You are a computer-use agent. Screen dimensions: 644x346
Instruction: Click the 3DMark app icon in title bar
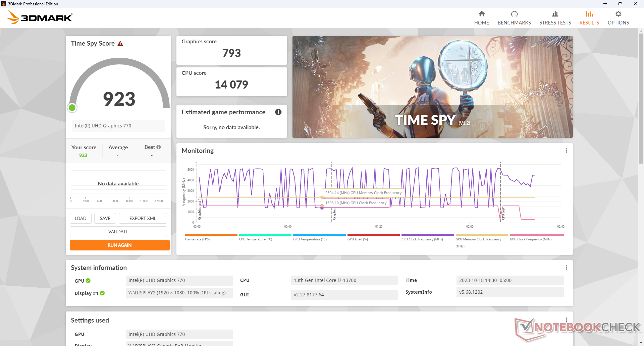point(3,4)
